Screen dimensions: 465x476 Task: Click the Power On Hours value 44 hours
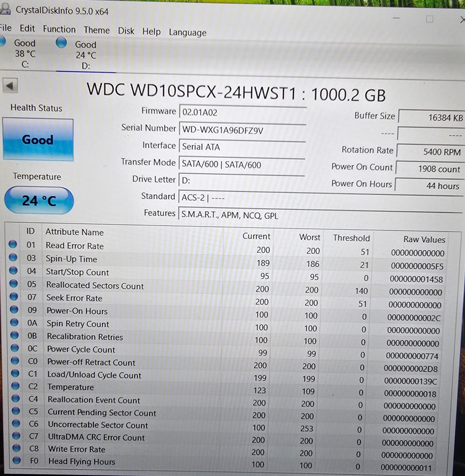click(x=430, y=185)
